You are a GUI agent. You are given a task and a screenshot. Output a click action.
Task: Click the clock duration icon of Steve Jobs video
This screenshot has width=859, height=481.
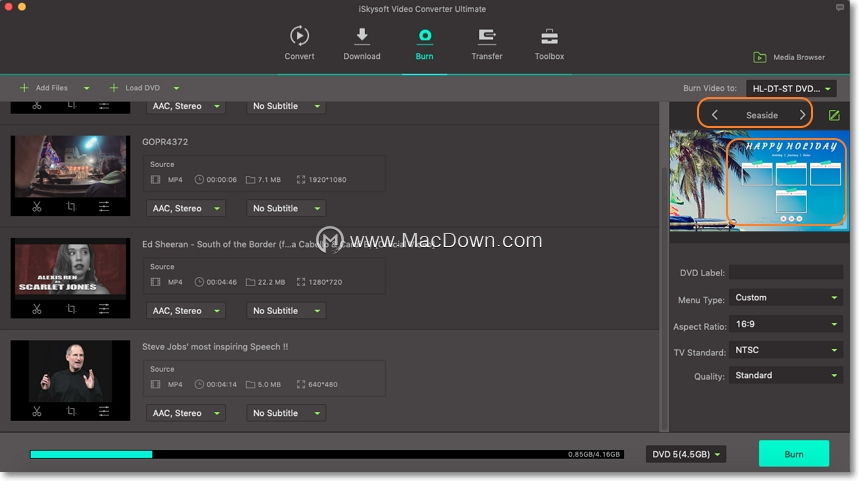[x=199, y=385]
